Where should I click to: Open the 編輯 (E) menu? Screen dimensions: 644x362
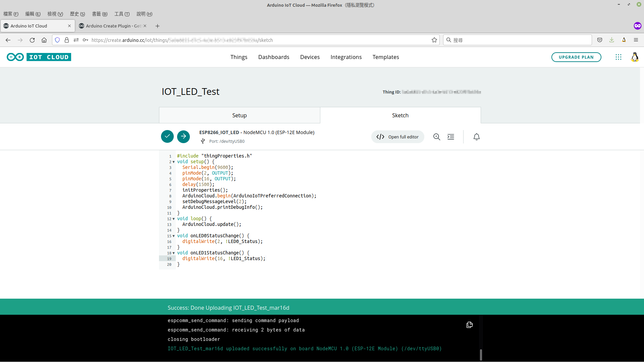pyautogui.click(x=33, y=14)
